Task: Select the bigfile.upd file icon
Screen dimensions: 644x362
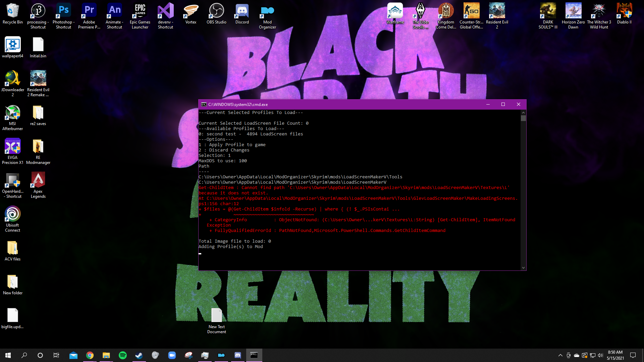Action: [x=13, y=318]
